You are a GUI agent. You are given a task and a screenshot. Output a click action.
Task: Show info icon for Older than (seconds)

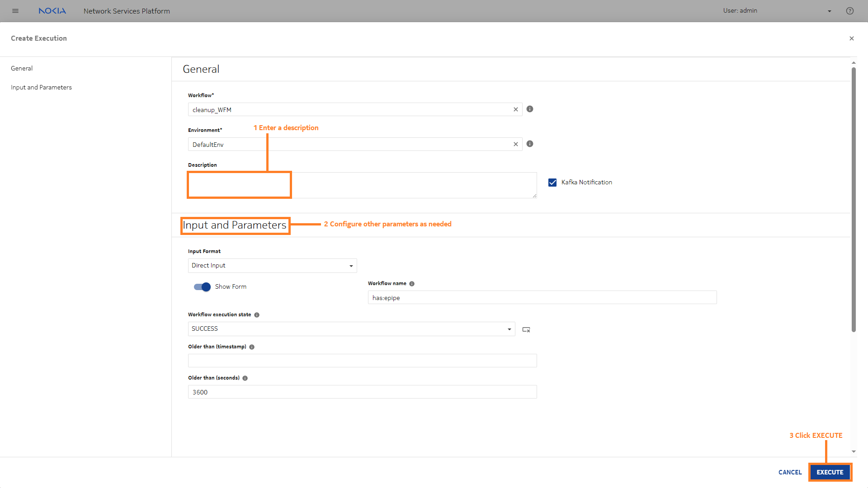(x=245, y=378)
